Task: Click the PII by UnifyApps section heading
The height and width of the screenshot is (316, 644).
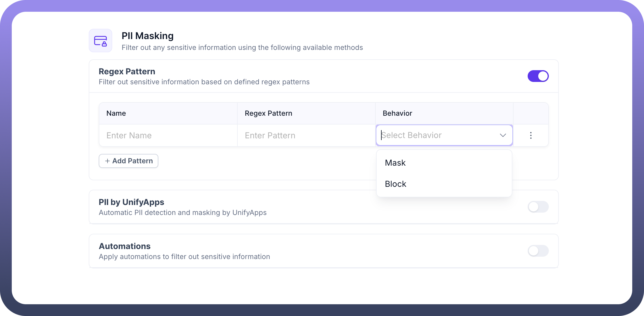Action: coord(131,202)
